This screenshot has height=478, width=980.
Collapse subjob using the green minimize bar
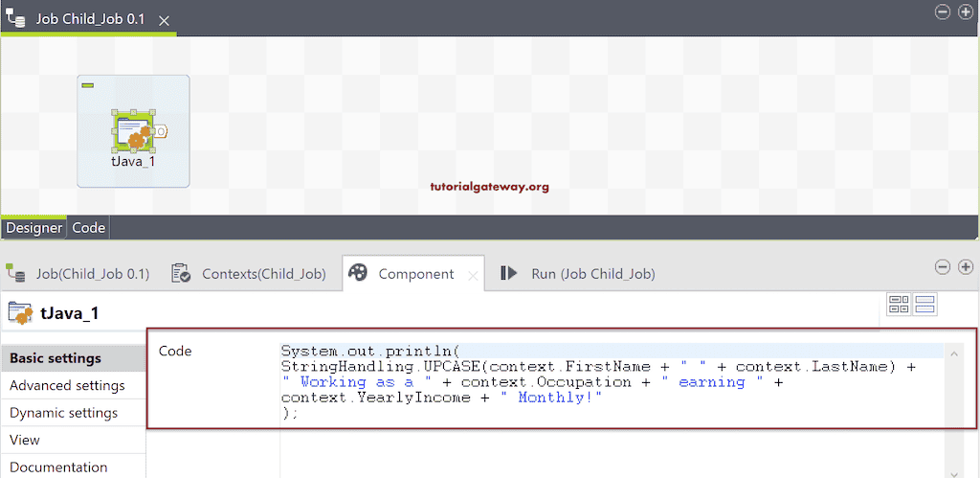coord(87,86)
